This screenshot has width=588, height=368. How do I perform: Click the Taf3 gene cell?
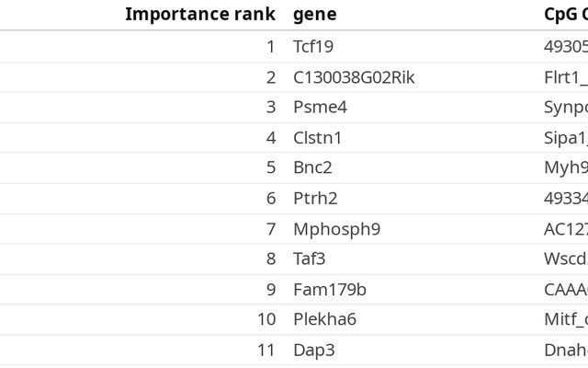[x=310, y=259]
